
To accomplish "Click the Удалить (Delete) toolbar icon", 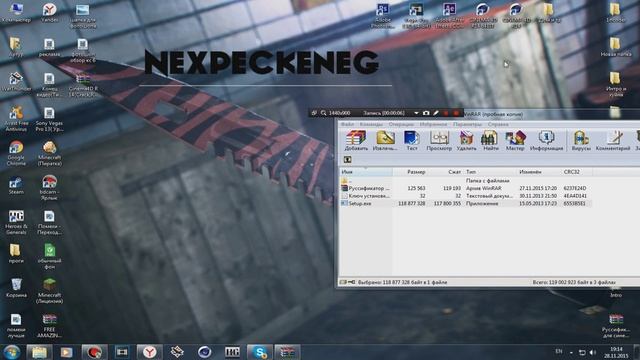I will coord(466,141).
